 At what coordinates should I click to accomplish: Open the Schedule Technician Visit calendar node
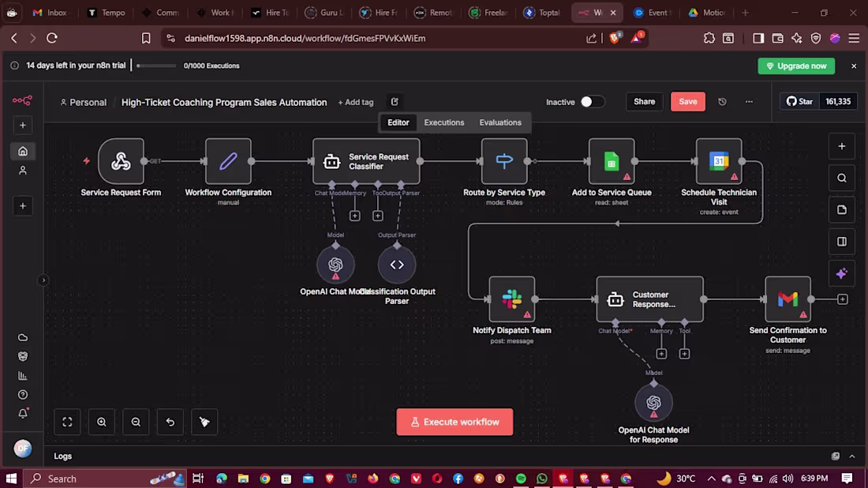719,161
